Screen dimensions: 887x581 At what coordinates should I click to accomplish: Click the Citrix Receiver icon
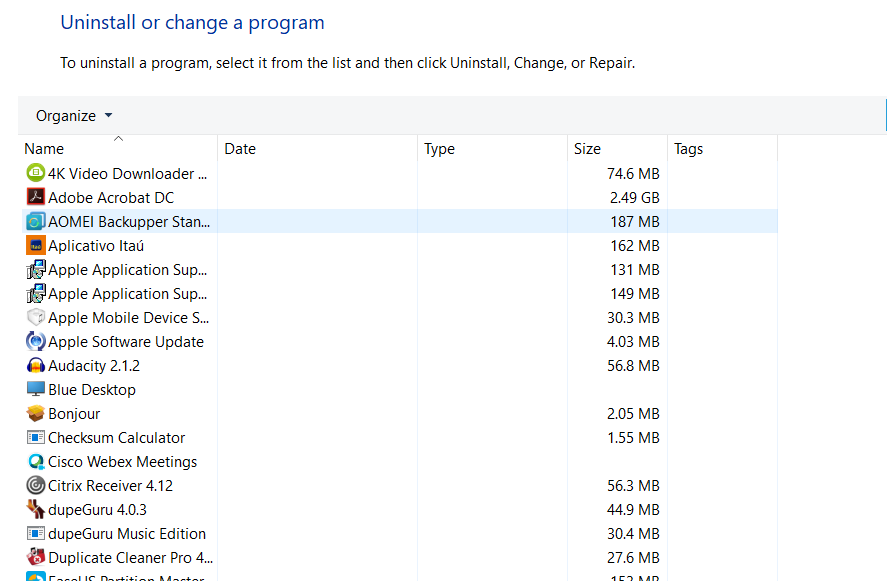(36, 485)
